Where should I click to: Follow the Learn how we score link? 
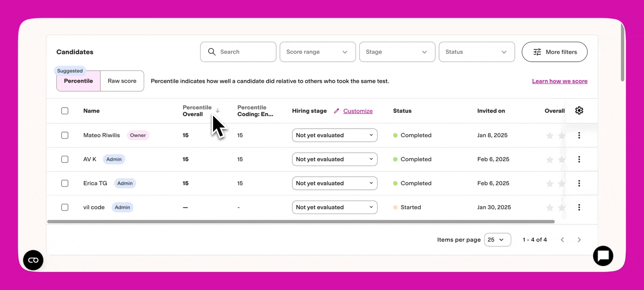[559, 81]
